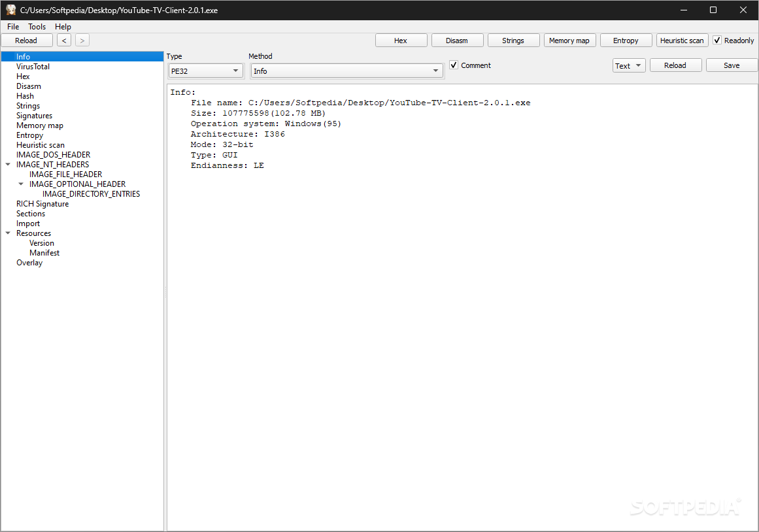Select VirusTotal in the sidebar
Screen dimensions: 759x532
pyautogui.click(x=33, y=67)
